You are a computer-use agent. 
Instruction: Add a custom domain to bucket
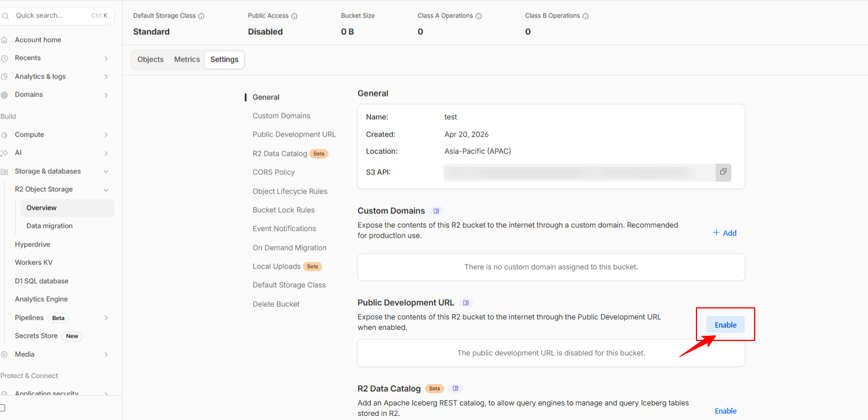724,233
